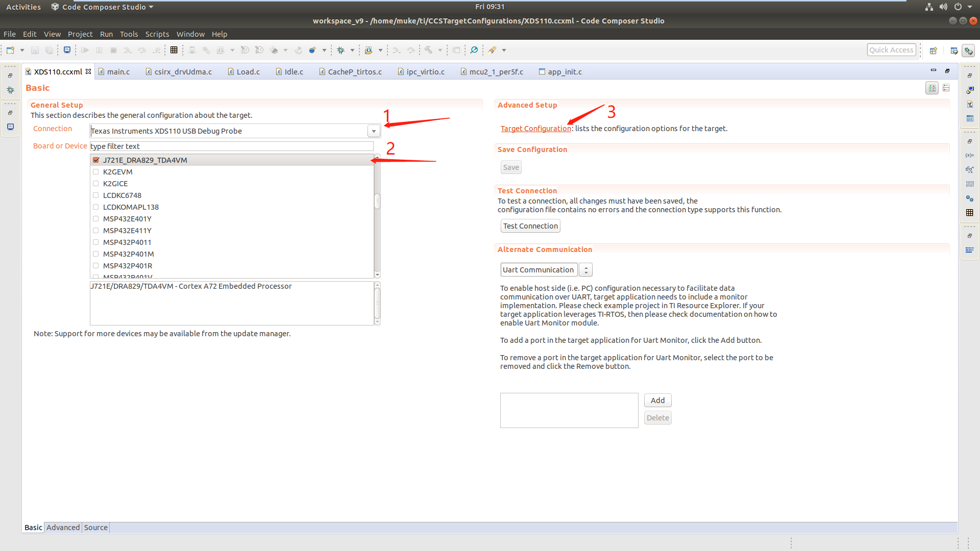Screen dimensions: 980x551
Task: Check the K2GICE device checkbox
Action: [x=96, y=184]
